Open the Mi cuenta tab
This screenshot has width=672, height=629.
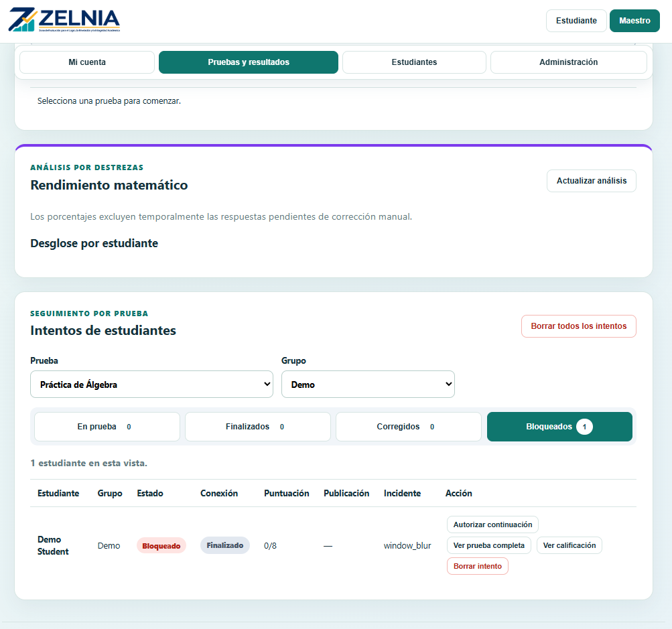[87, 62]
